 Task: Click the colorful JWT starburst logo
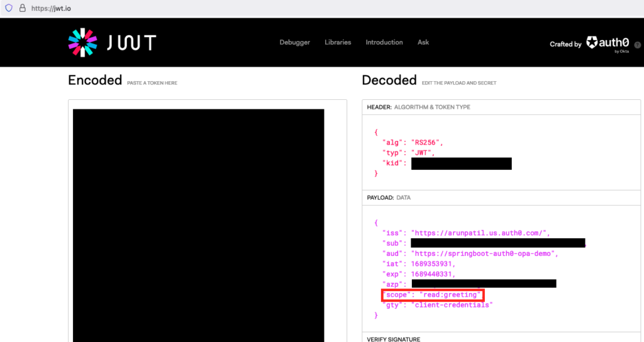coord(82,42)
